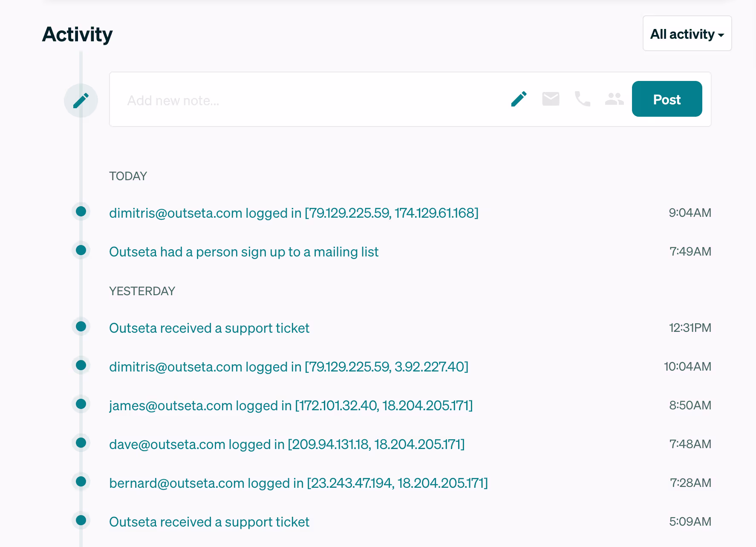Screen dimensions: 756x547
Task: Open the 12:31PM support ticket entry
Action: 209,328
